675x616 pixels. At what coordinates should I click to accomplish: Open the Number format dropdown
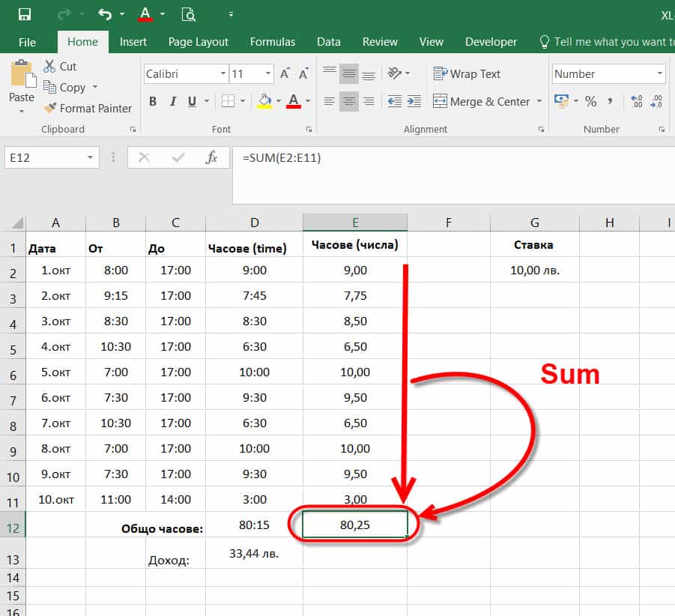pyautogui.click(x=660, y=73)
